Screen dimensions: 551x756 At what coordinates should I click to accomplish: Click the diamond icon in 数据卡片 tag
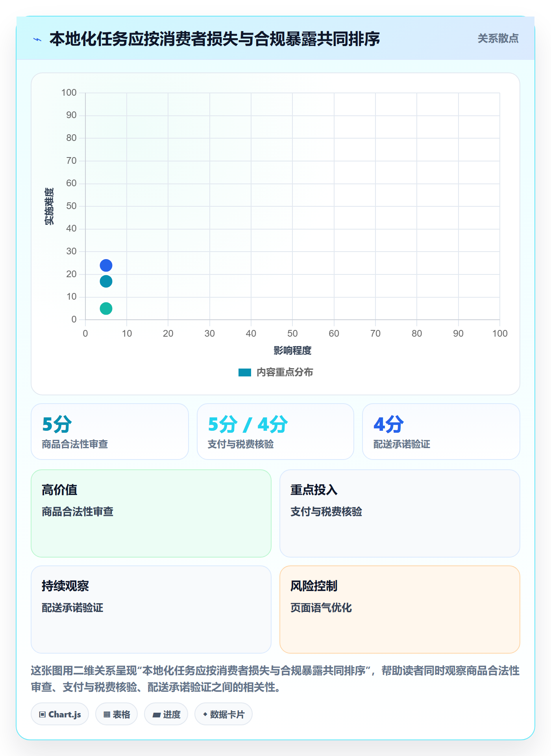[x=205, y=714]
